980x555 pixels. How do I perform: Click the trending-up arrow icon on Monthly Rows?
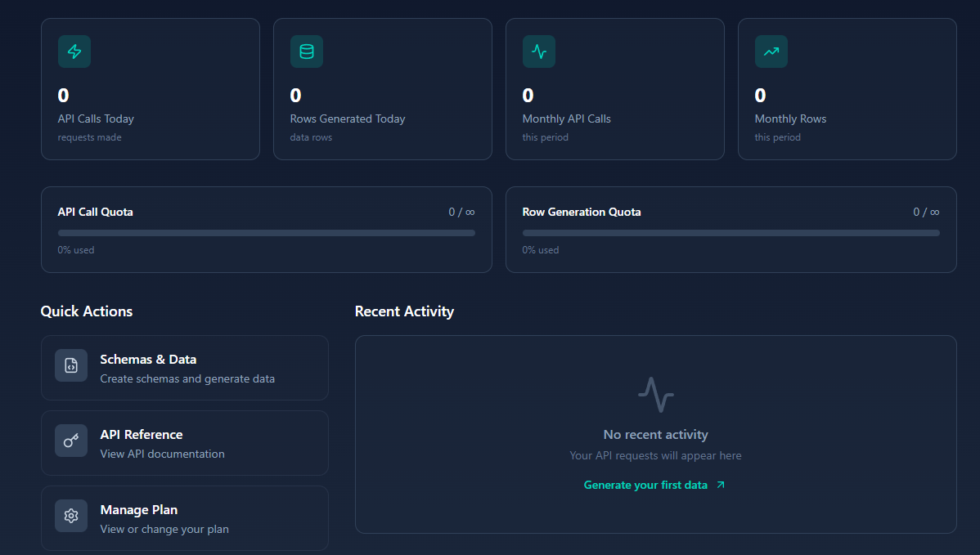coord(771,51)
